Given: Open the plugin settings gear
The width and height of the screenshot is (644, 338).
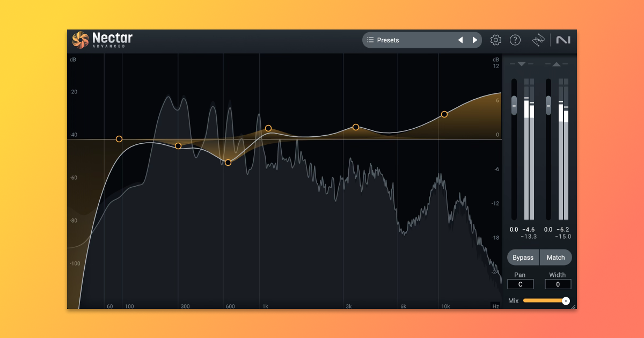Looking at the screenshot, I should point(495,40).
